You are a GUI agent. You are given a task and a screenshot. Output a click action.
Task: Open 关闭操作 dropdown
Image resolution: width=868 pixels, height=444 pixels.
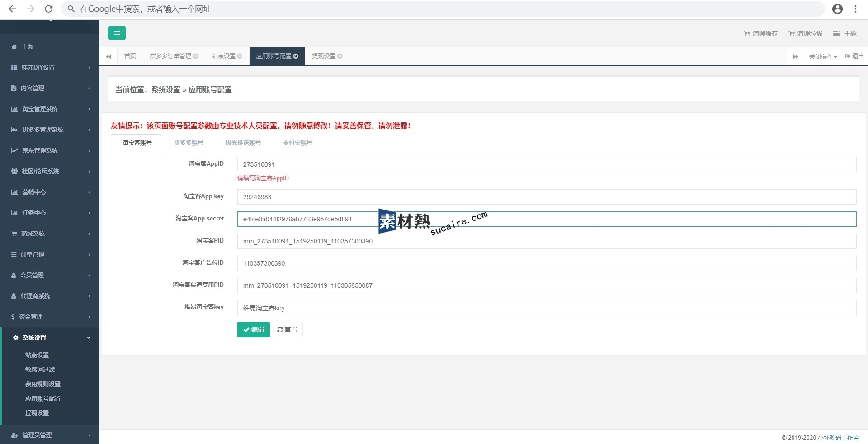click(x=823, y=56)
